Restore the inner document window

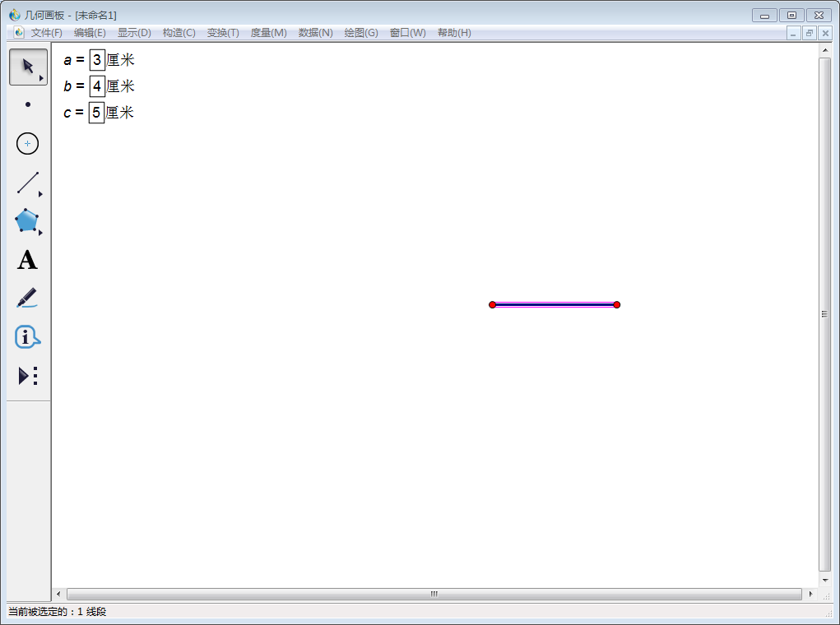click(x=810, y=33)
